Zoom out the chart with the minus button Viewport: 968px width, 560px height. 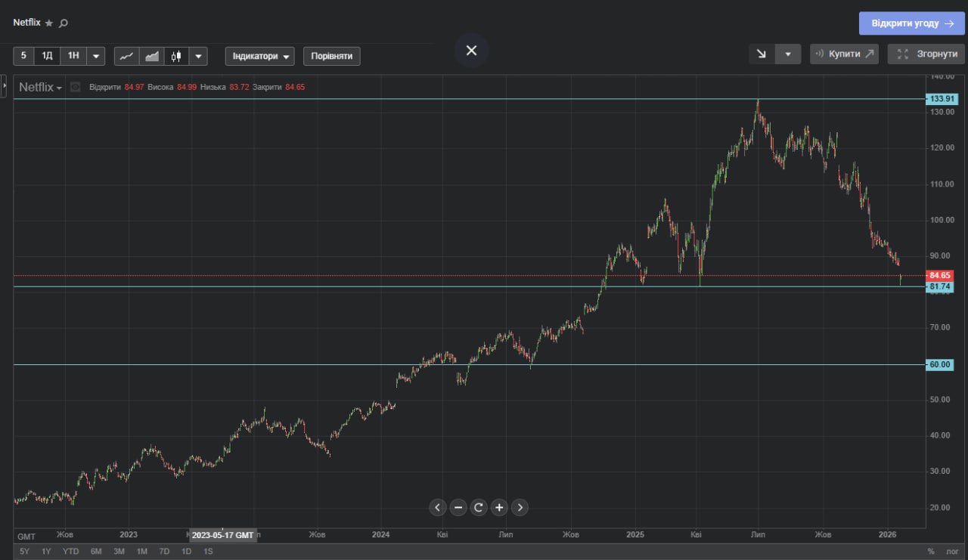coord(458,508)
